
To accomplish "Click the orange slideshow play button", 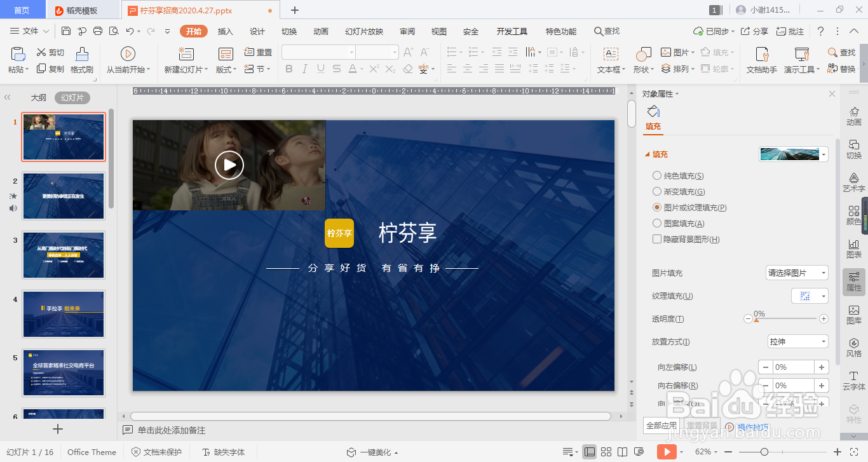I will (666, 452).
